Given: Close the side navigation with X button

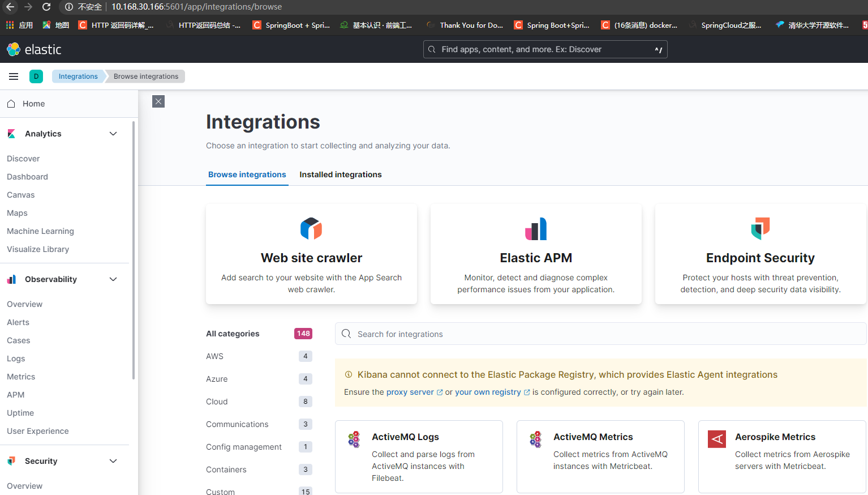Looking at the screenshot, I should tap(158, 101).
